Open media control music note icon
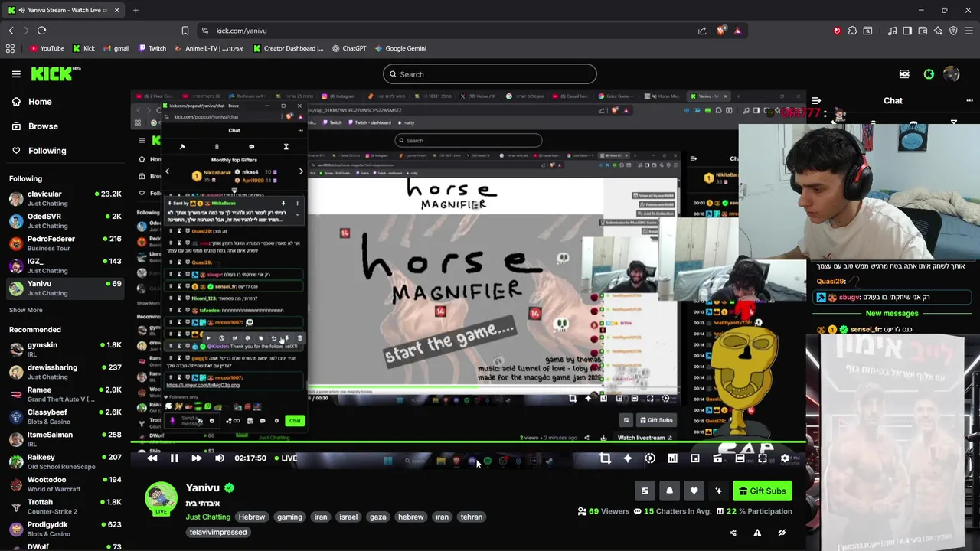This screenshot has height=551, width=980. coord(892,31)
